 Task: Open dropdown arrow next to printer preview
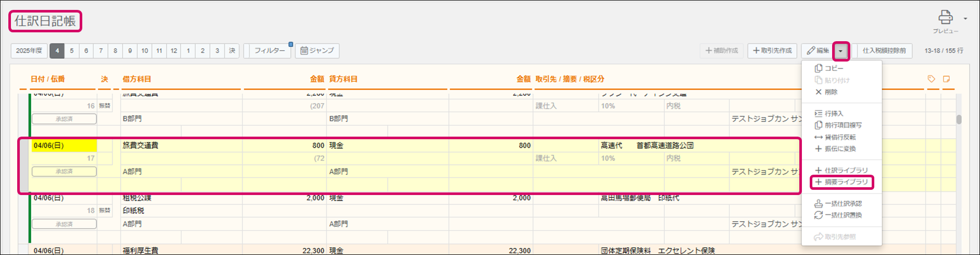[x=965, y=19]
